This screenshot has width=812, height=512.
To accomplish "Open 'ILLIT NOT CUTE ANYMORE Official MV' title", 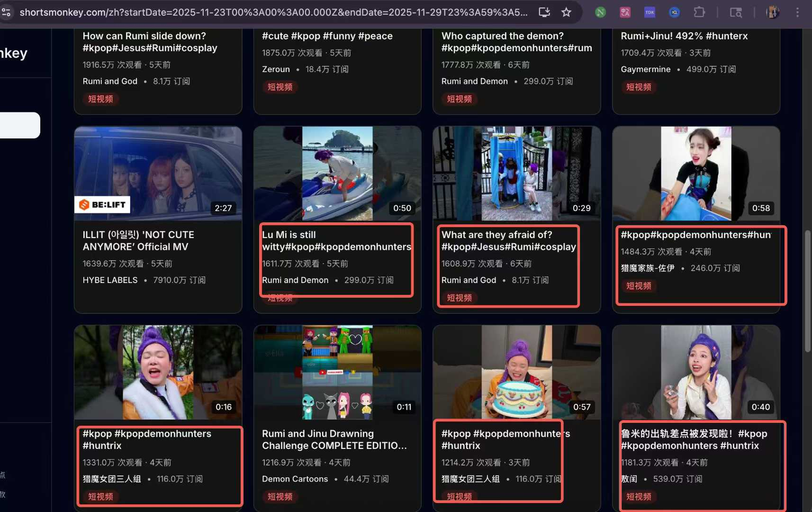I will 138,241.
